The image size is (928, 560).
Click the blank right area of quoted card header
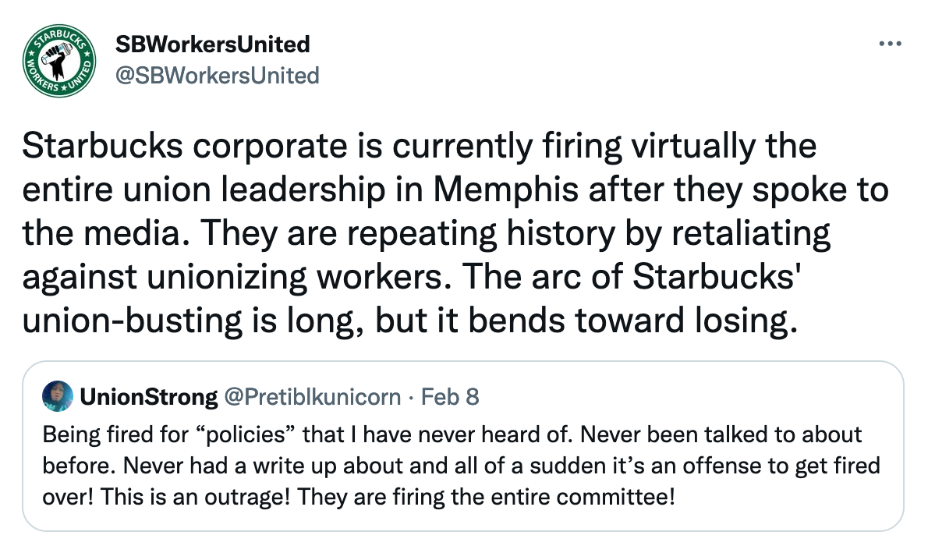(686, 397)
